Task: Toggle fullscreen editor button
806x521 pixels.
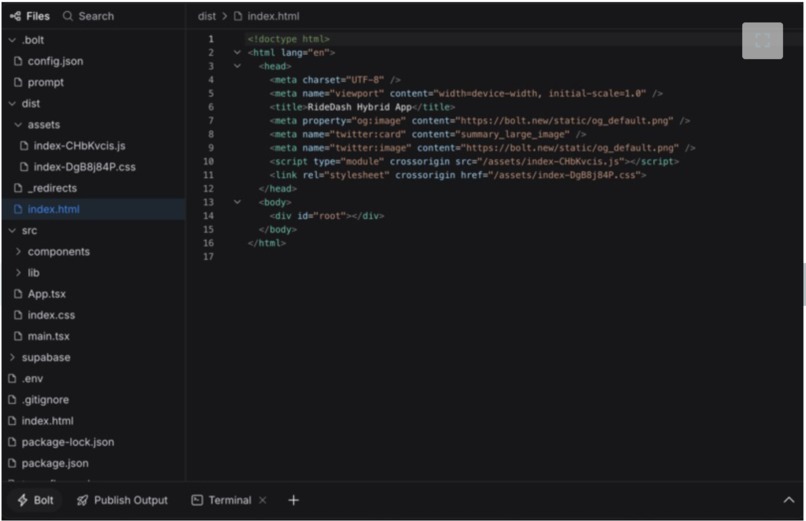Action: point(762,40)
